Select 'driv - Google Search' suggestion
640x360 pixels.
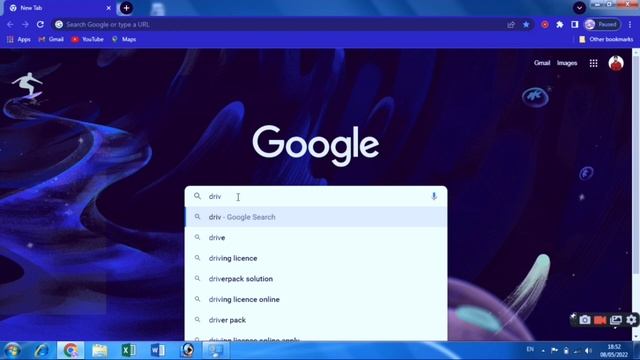[316, 217]
